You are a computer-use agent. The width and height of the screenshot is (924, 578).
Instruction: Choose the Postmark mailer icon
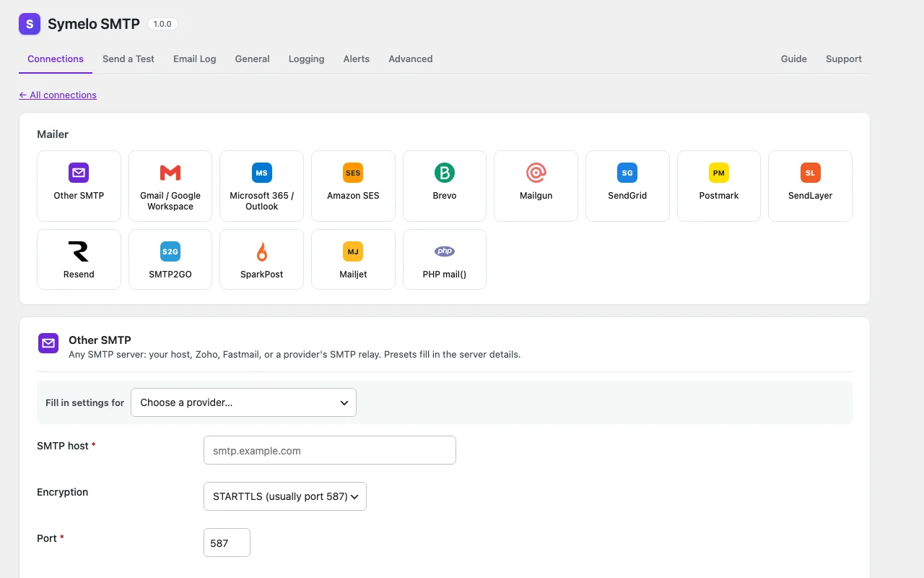(x=719, y=173)
